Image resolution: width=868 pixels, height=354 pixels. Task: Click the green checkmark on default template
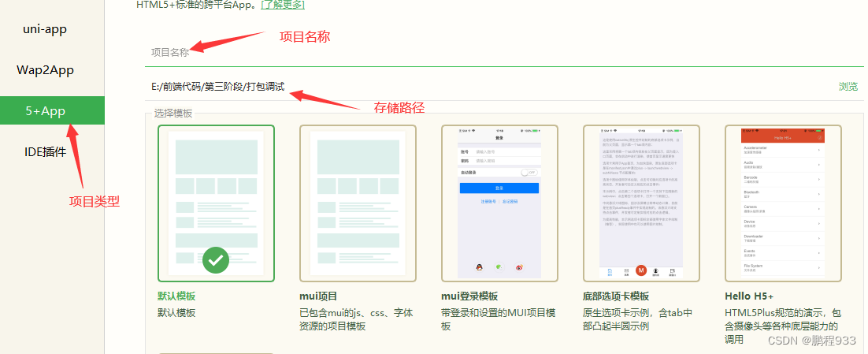click(x=216, y=260)
